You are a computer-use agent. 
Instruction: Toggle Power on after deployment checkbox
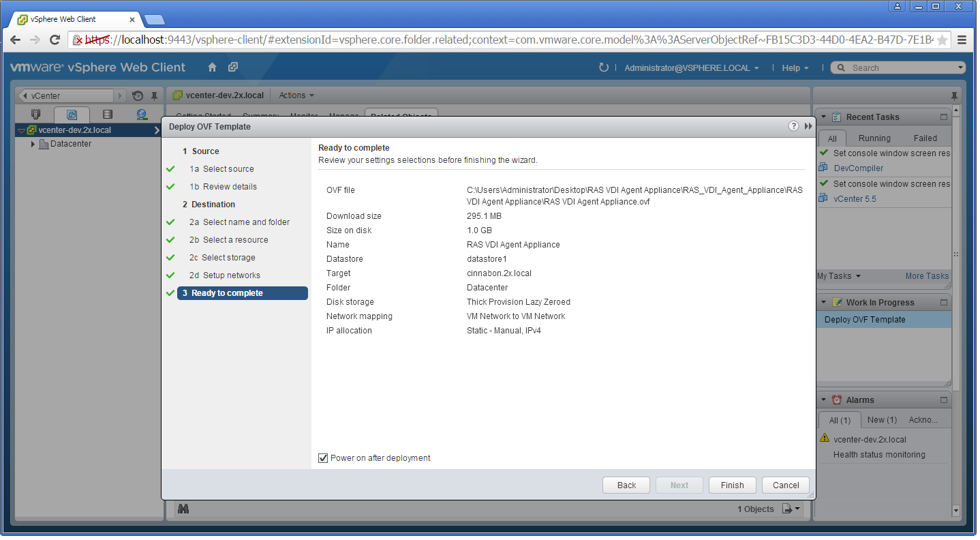coord(323,458)
